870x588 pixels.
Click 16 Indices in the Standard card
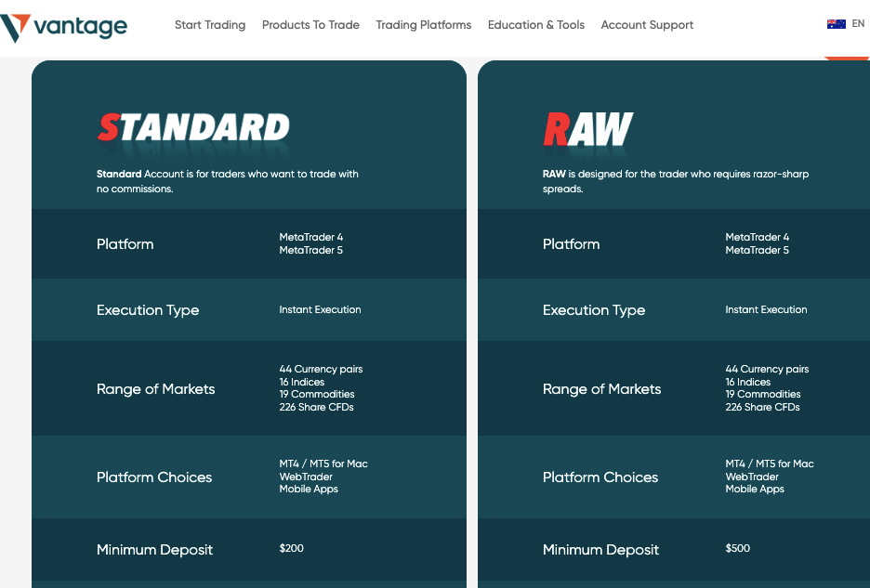[302, 382]
